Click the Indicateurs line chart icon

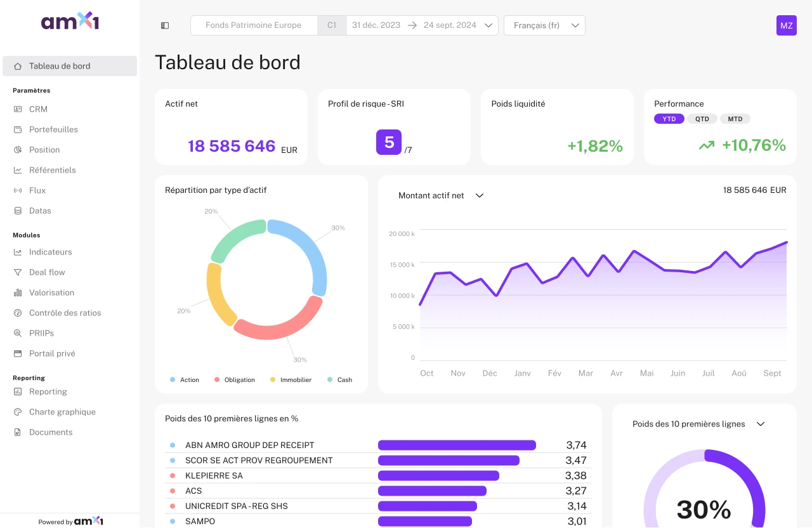(18, 252)
